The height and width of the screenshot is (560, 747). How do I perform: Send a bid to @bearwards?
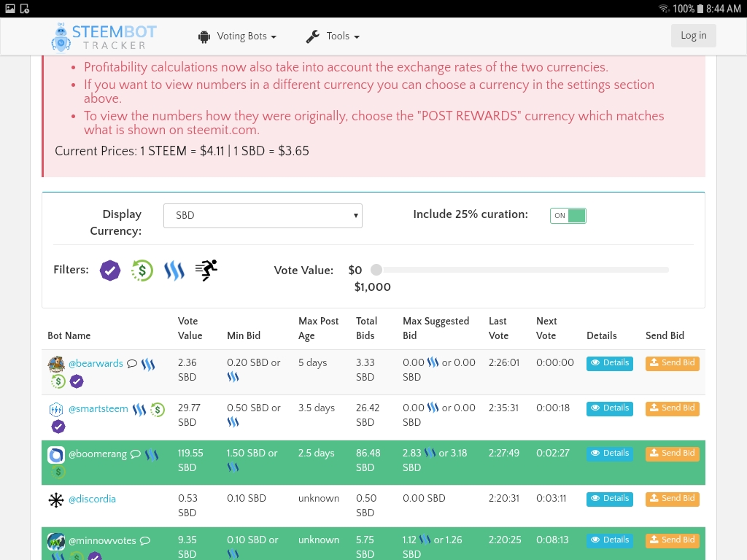[x=672, y=363]
